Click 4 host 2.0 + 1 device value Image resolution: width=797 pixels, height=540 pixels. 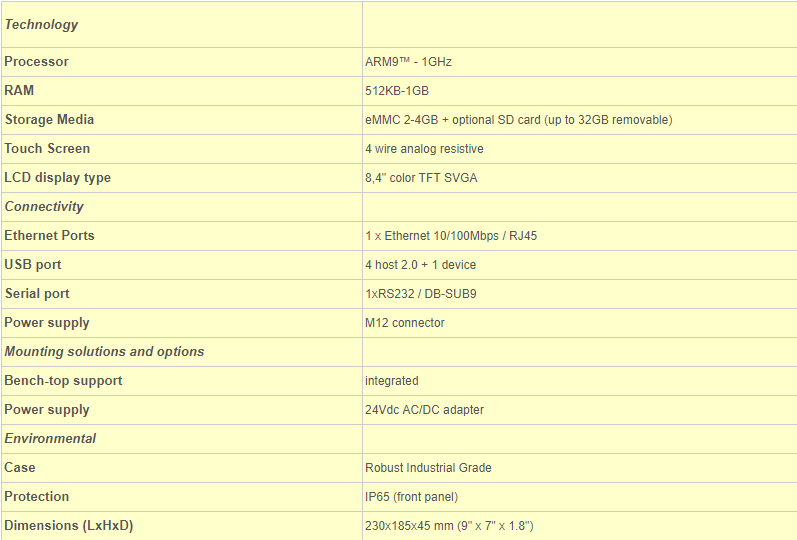coord(420,265)
